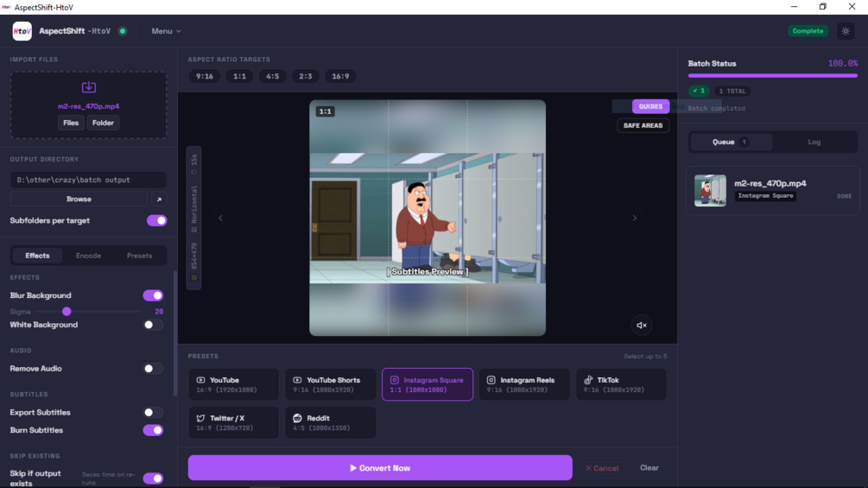Image resolution: width=868 pixels, height=488 pixels.
Task: Disable the Burn Subtitles toggle
Action: coord(153,430)
